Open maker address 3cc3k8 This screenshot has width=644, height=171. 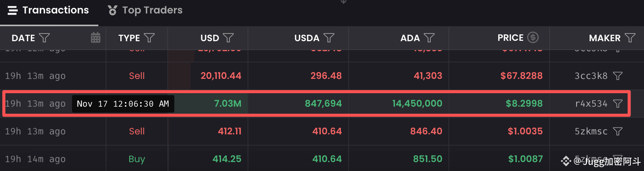pos(591,76)
